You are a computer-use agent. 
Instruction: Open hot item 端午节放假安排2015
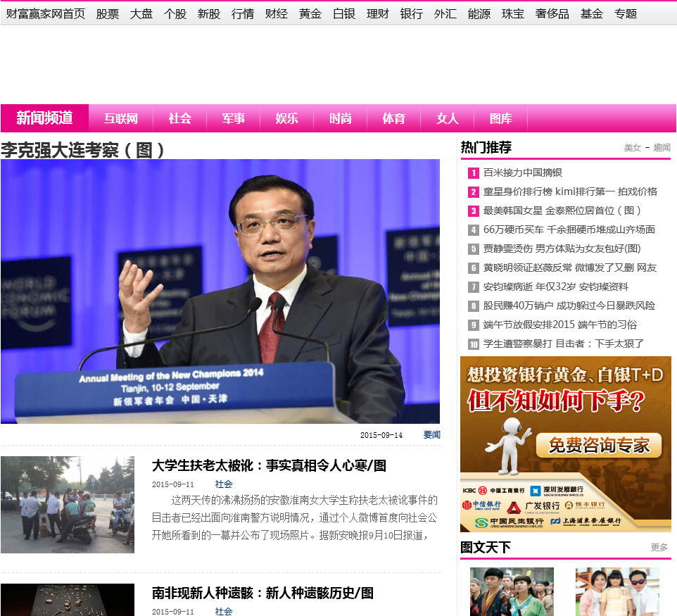pos(560,325)
